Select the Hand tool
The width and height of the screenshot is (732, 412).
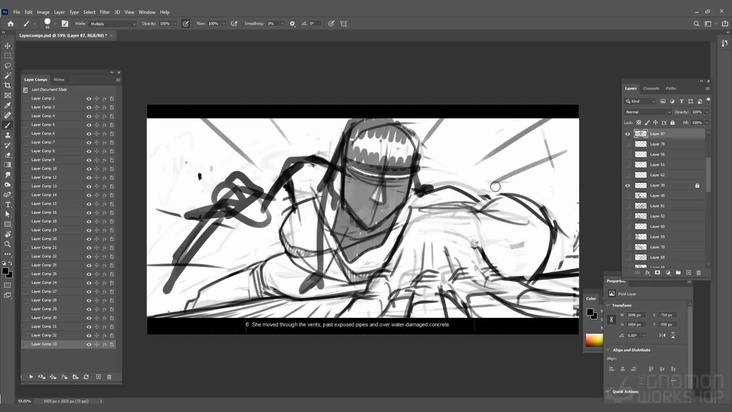7,234
